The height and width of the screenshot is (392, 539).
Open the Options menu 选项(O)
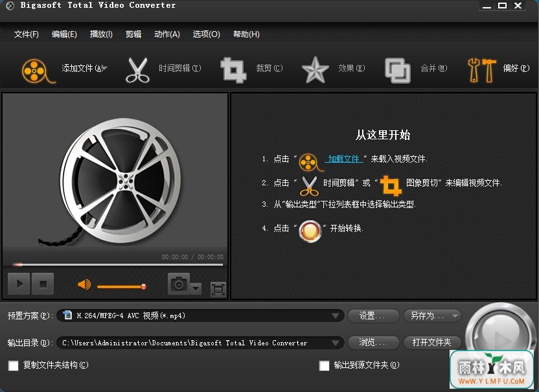pos(206,34)
